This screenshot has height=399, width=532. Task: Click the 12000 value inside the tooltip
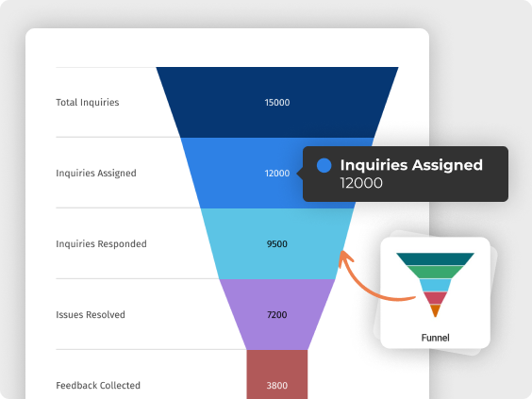(x=361, y=183)
